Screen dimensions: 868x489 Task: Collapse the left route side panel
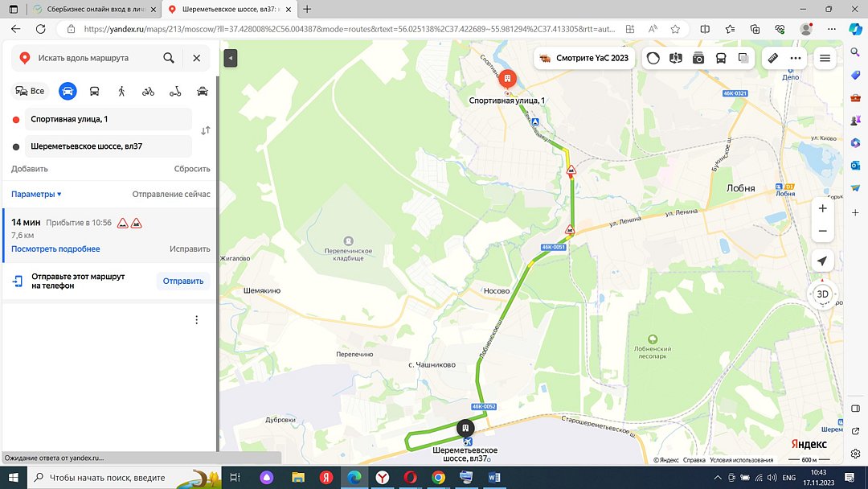coord(231,58)
